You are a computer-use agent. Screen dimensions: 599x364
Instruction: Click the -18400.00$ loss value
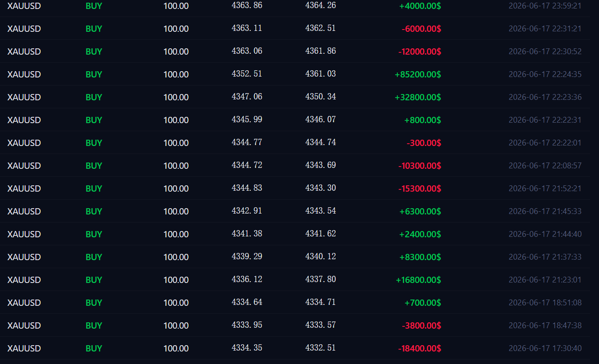pyautogui.click(x=419, y=348)
